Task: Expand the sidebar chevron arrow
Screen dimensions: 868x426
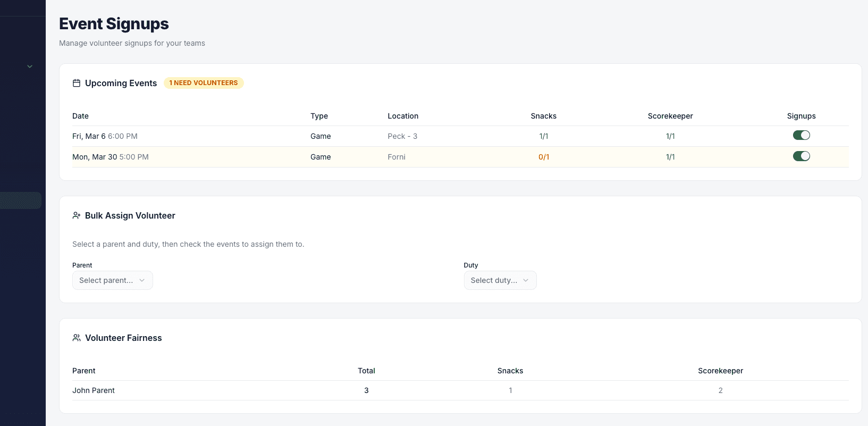Action: click(x=30, y=66)
